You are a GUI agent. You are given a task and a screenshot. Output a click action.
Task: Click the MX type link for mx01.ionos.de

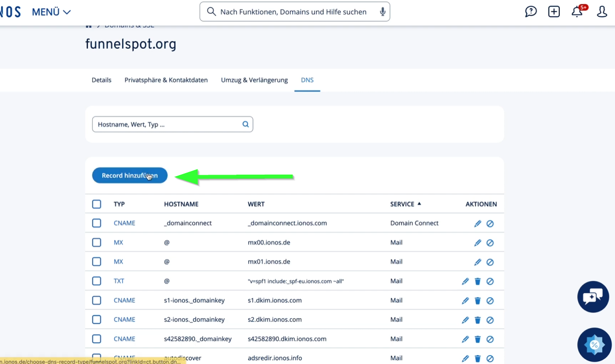[x=118, y=262]
